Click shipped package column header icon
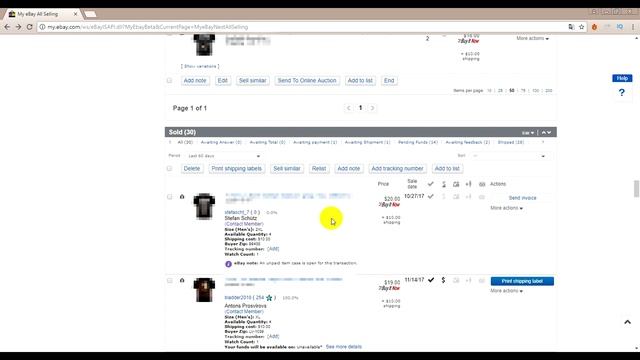 tap(456, 184)
